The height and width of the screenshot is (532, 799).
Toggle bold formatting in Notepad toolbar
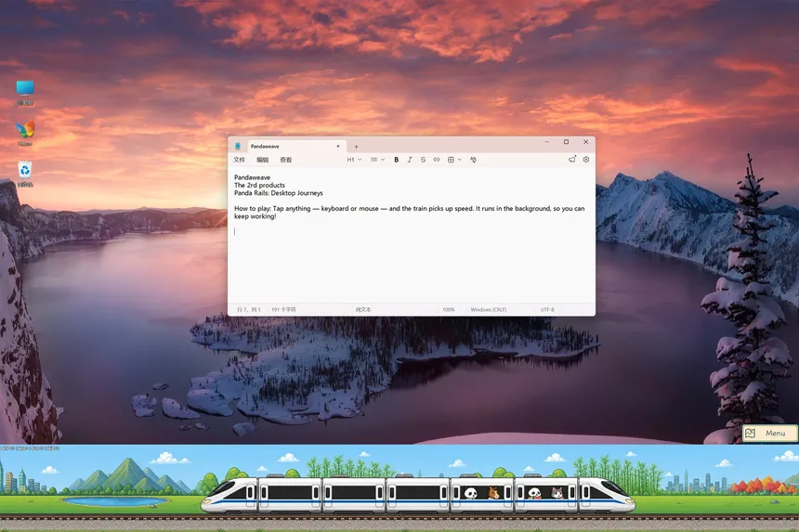point(396,160)
